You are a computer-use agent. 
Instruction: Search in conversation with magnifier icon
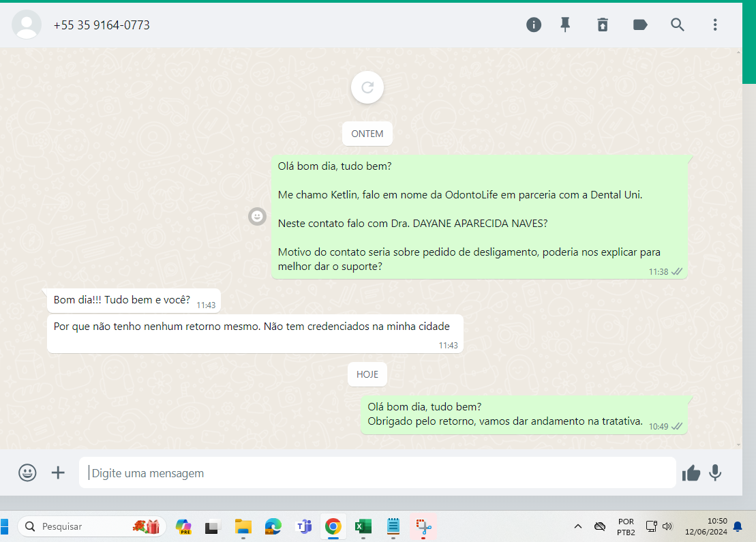point(678,25)
